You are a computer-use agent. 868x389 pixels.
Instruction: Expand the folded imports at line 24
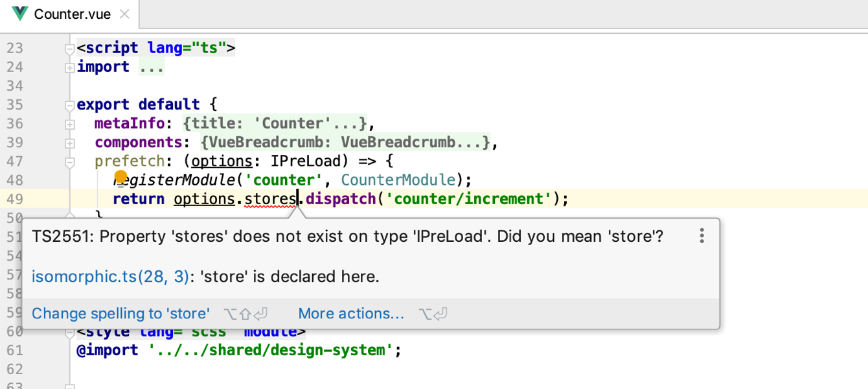point(70,67)
